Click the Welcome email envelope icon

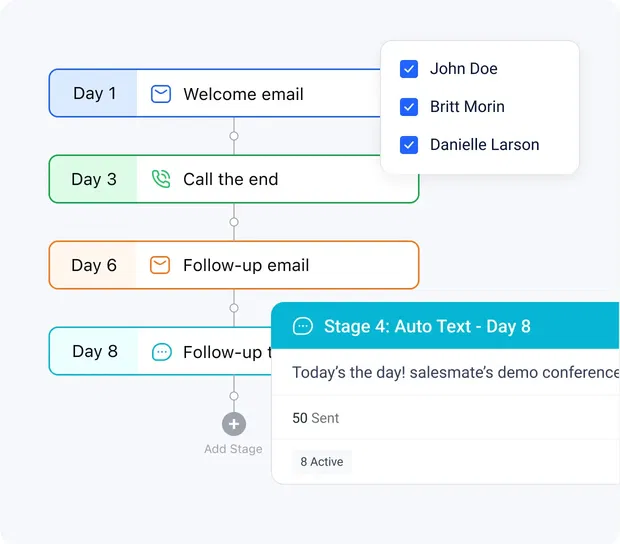point(161,94)
